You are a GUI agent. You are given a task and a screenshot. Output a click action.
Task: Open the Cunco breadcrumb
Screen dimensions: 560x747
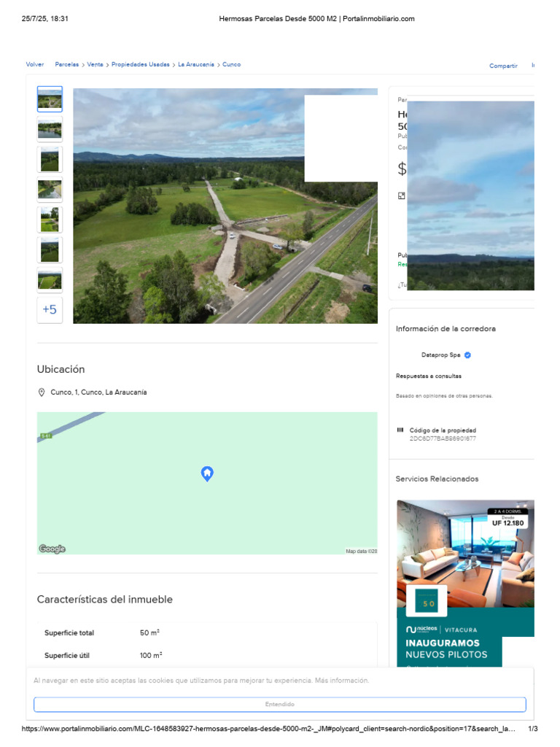click(231, 64)
